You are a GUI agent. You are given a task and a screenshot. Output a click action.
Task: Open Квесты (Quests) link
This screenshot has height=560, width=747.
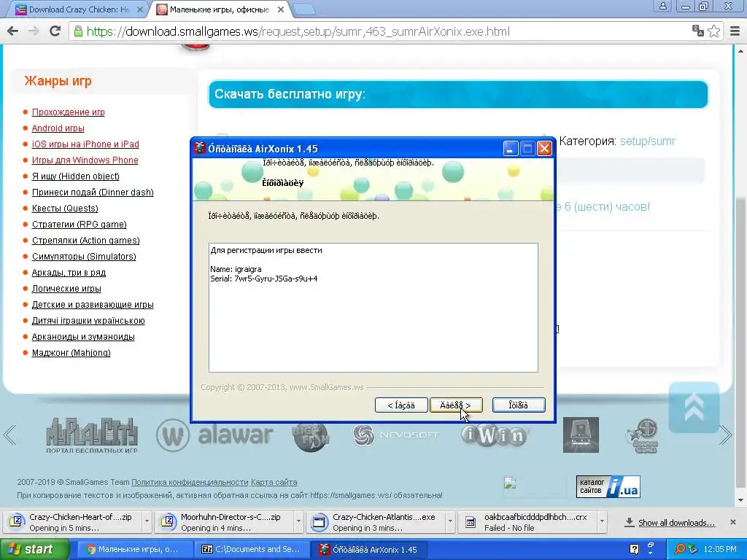click(65, 208)
